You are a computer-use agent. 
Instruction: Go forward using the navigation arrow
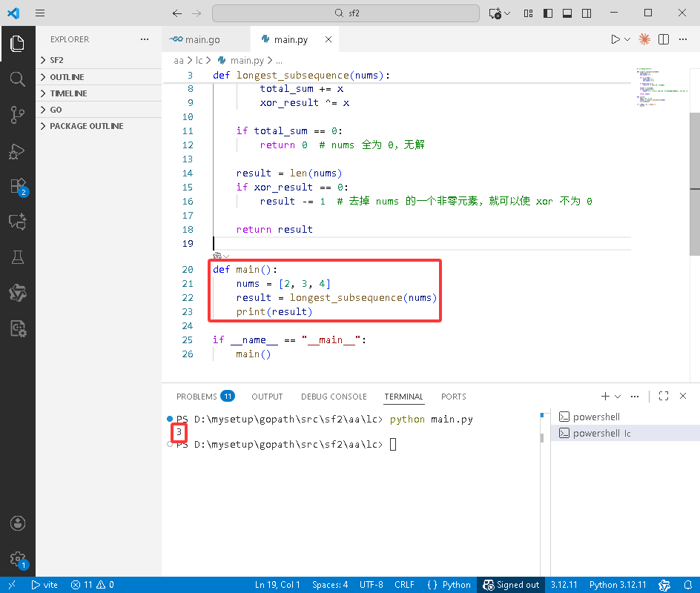pos(197,13)
